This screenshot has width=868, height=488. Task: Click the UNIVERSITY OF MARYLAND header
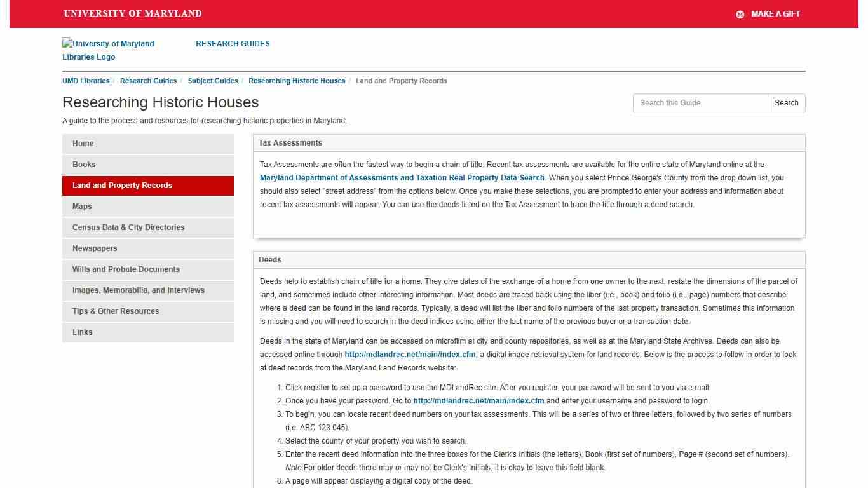click(132, 13)
